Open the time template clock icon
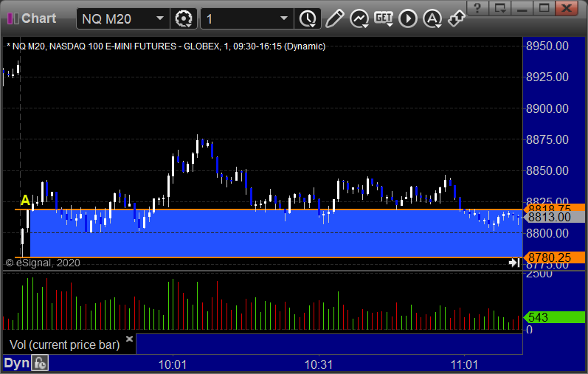This screenshot has height=374, width=588. (308, 18)
